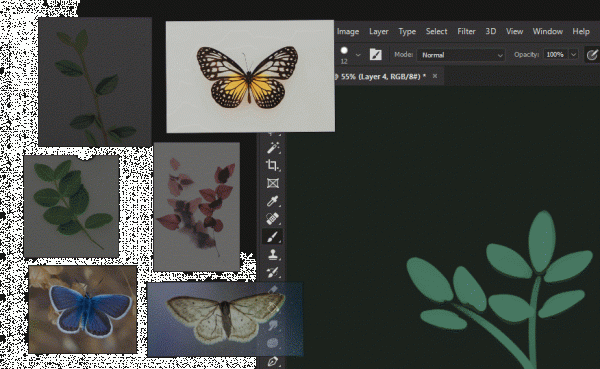
Task: Open the Layer menu
Action: pyautogui.click(x=378, y=31)
